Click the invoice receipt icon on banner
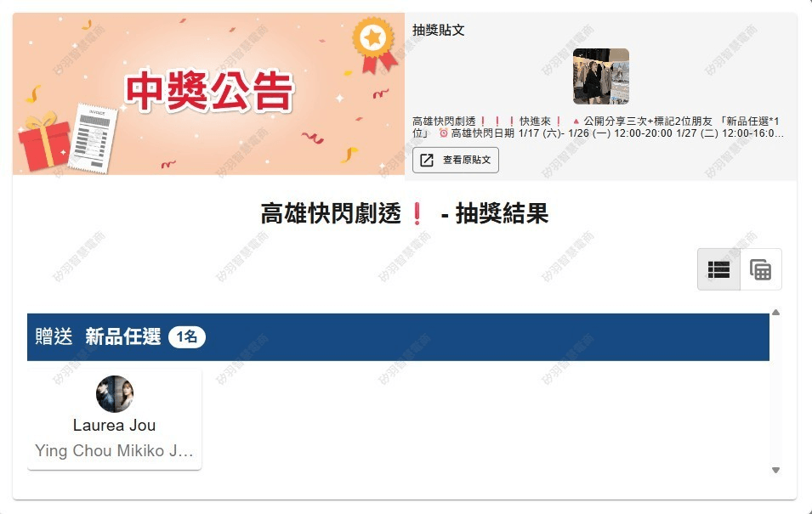 click(92, 138)
